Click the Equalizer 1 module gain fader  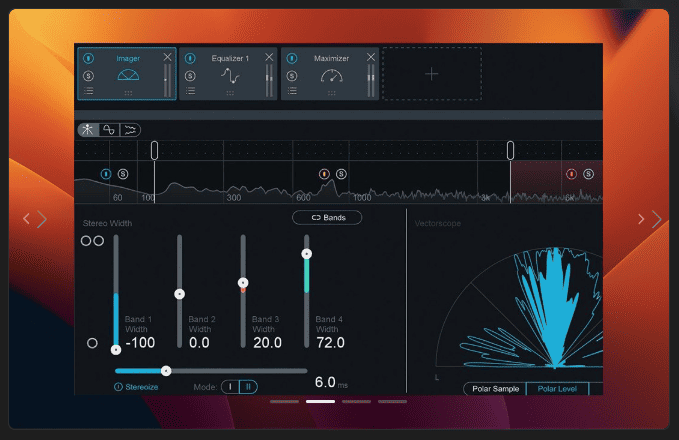pos(269,81)
